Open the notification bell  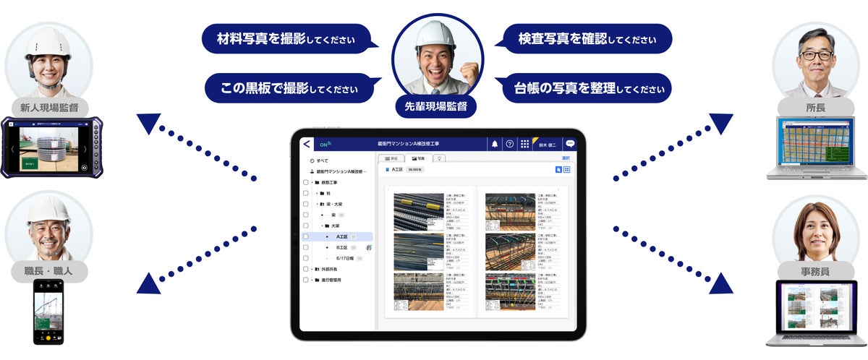(x=495, y=144)
